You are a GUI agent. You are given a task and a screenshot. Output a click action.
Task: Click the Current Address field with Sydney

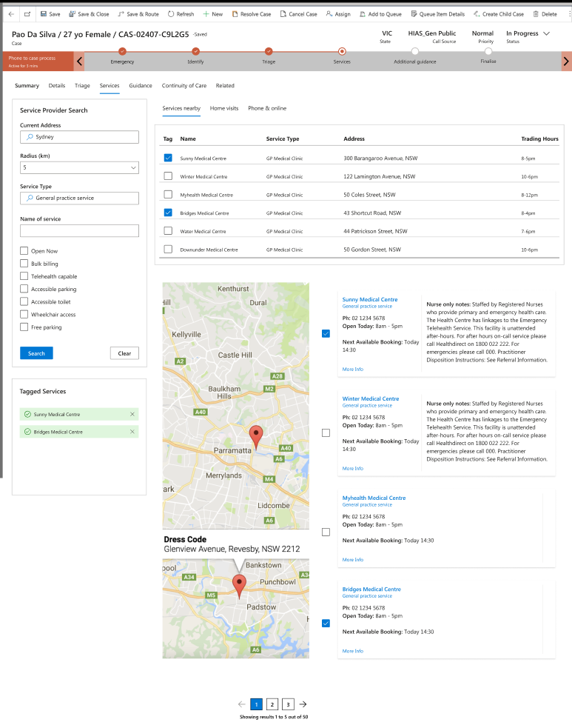pyautogui.click(x=79, y=137)
